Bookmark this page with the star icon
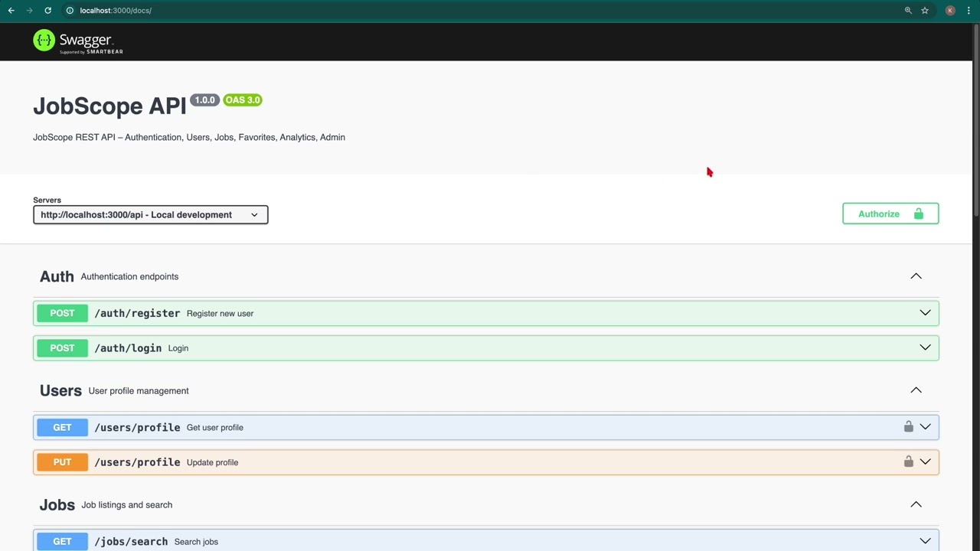 pos(925,11)
